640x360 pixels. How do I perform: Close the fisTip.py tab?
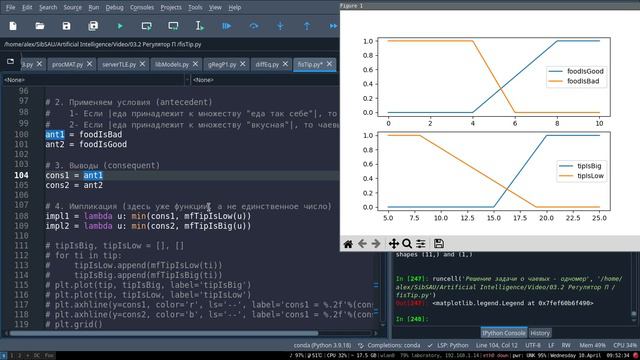[x=329, y=64]
